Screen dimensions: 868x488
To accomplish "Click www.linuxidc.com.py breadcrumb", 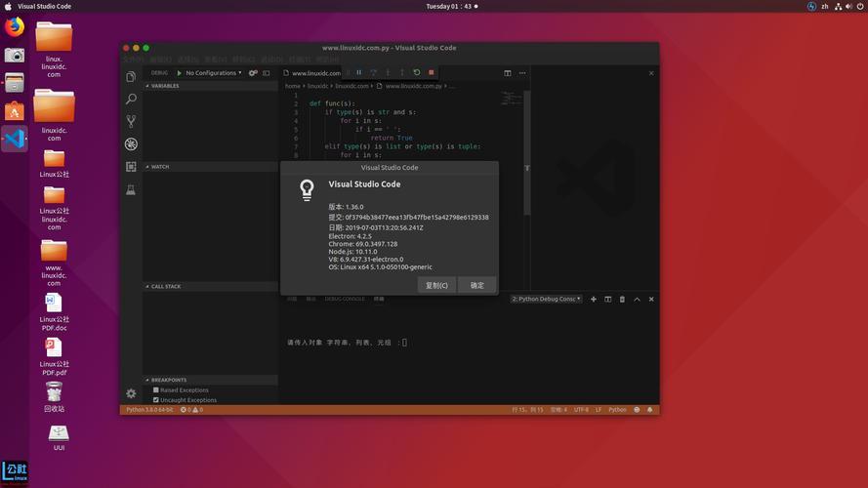I will point(414,86).
